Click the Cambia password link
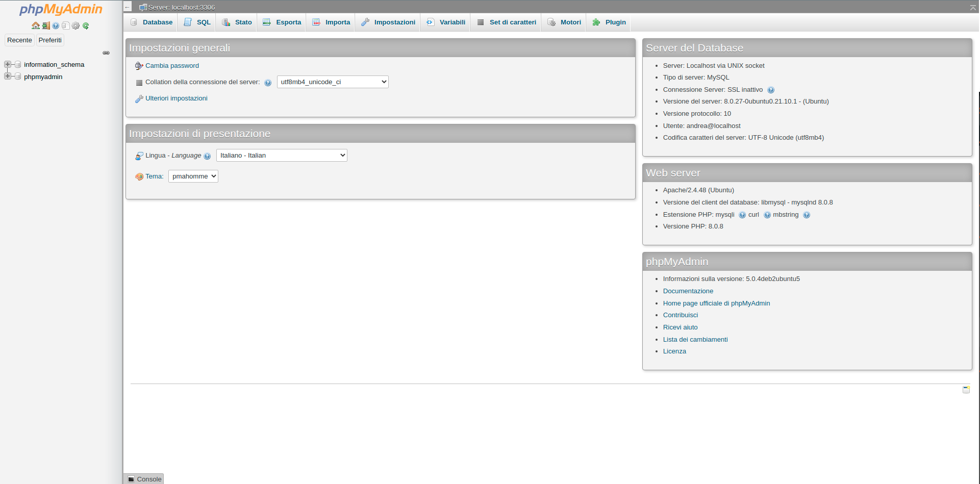Viewport: 980px width, 484px height. pos(172,65)
